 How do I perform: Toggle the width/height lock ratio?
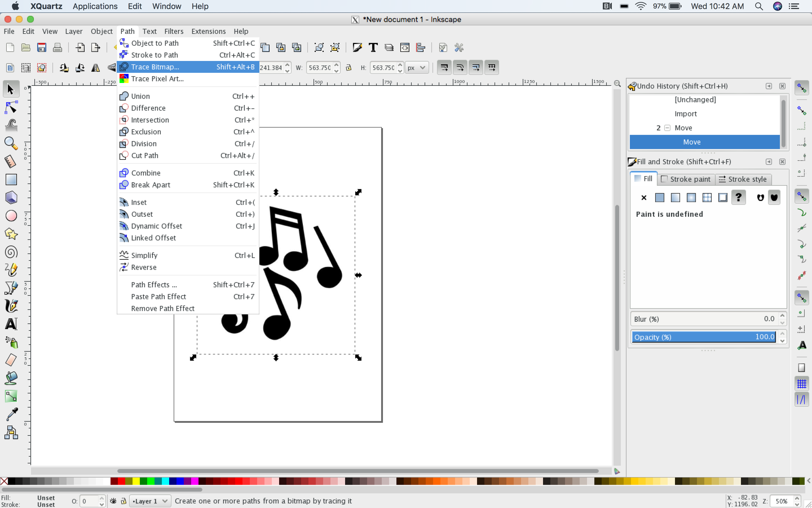click(348, 67)
